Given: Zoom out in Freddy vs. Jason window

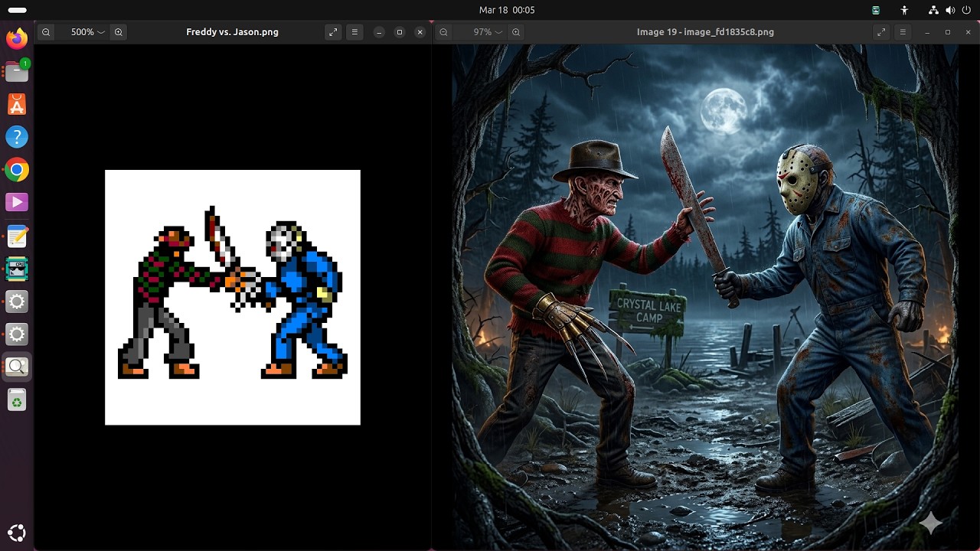Looking at the screenshot, I should click(47, 32).
